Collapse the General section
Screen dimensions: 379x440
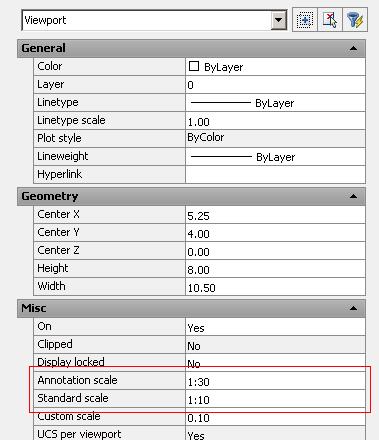[x=353, y=49]
